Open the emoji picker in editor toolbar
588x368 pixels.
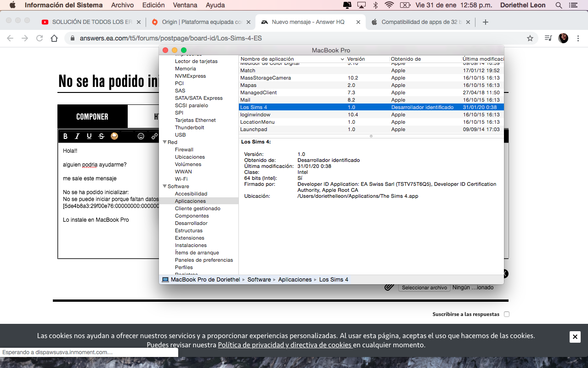[141, 136]
